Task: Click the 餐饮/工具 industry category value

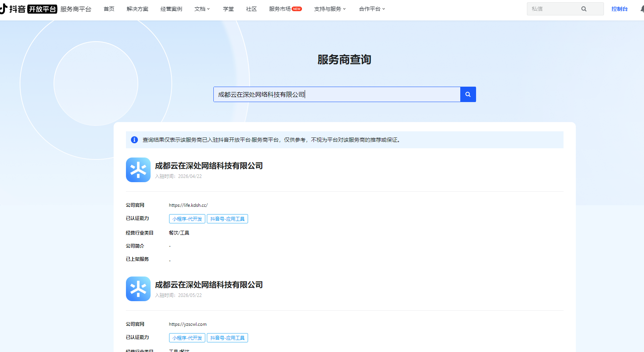Action: (179, 233)
